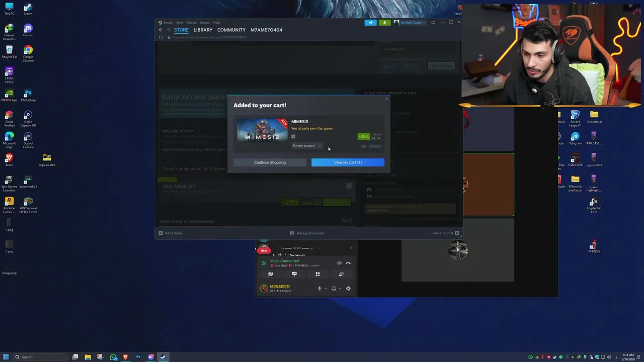The width and height of the screenshot is (644, 362).
Task: Click the Steam green notifications bell
Action: [x=384, y=23]
